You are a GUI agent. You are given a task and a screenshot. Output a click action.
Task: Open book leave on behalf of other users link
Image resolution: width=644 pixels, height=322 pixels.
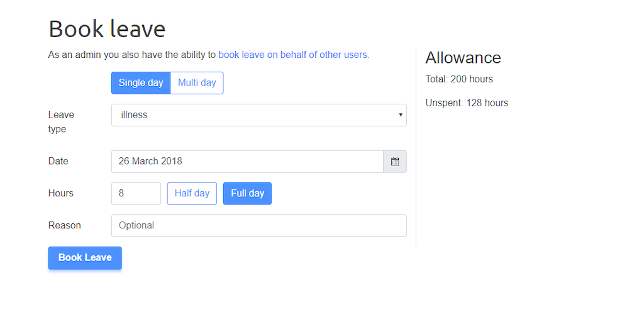(x=294, y=55)
